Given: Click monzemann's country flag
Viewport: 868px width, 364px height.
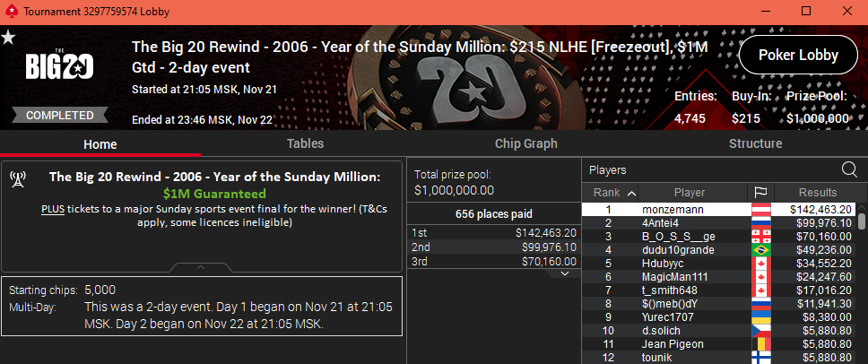Looking at the screenshot, I should tap(761, 209).
